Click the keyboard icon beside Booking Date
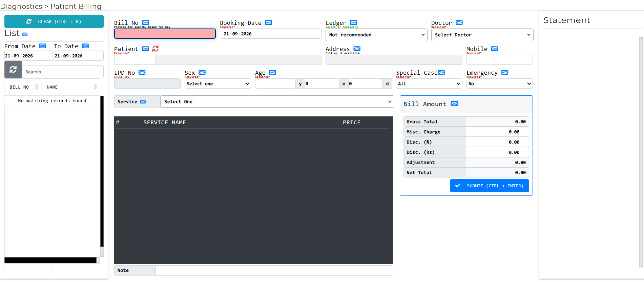The image size is (644, 282). 269,23
